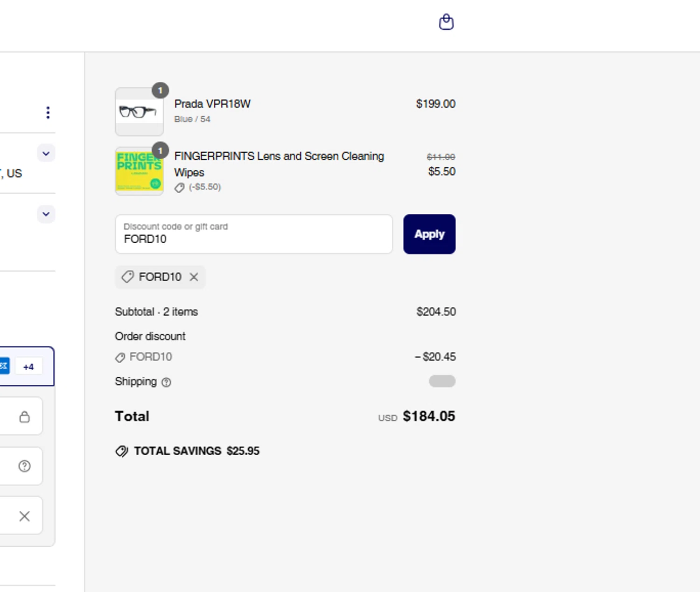Viewport: 700px width, 592px height.
Task: Focus the discount code or gift card field
Action: tap(254, 234)
